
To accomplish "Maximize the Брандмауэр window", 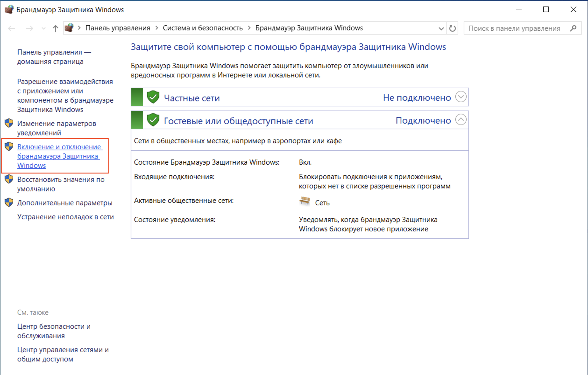I will [546, 10].
